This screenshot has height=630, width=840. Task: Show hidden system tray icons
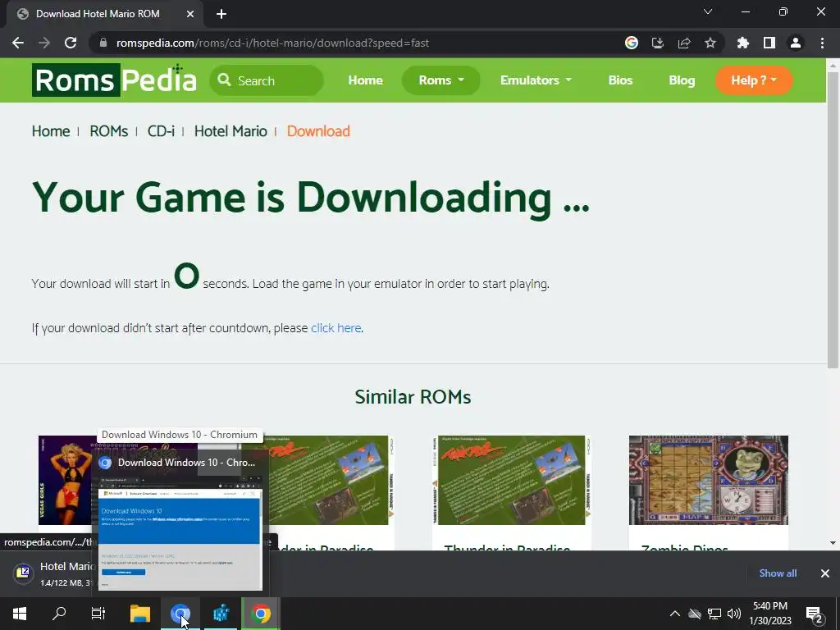675,614
